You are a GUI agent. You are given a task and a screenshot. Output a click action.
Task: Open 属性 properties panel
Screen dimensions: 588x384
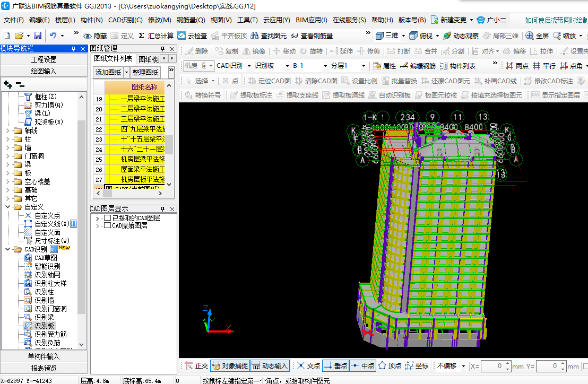click(x=384, y=66)
